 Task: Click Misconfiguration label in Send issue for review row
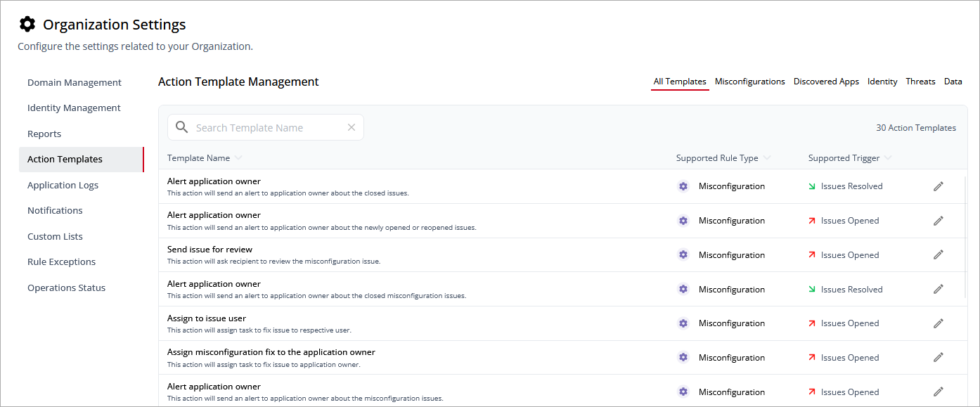pyautogui.click(x=732, y=255)
